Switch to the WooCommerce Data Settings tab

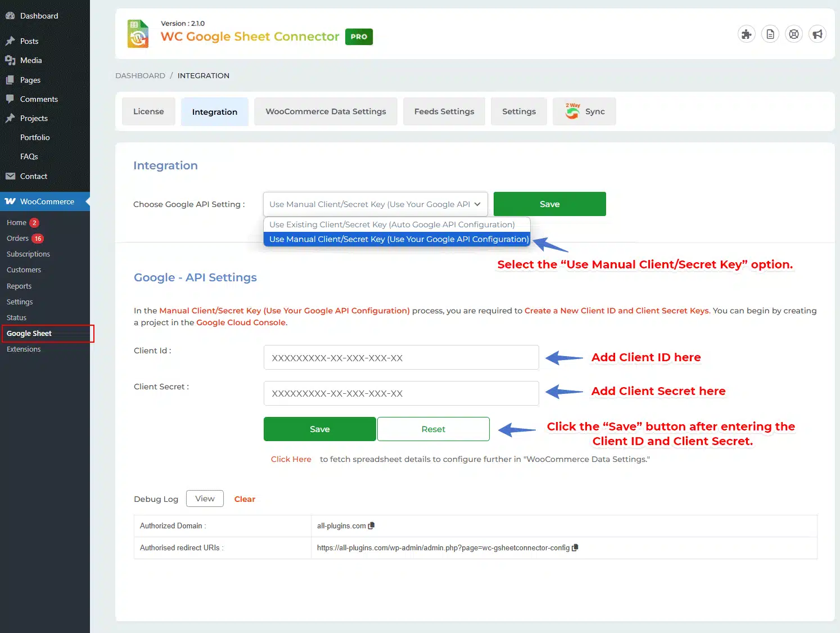[x=326, y=111]
